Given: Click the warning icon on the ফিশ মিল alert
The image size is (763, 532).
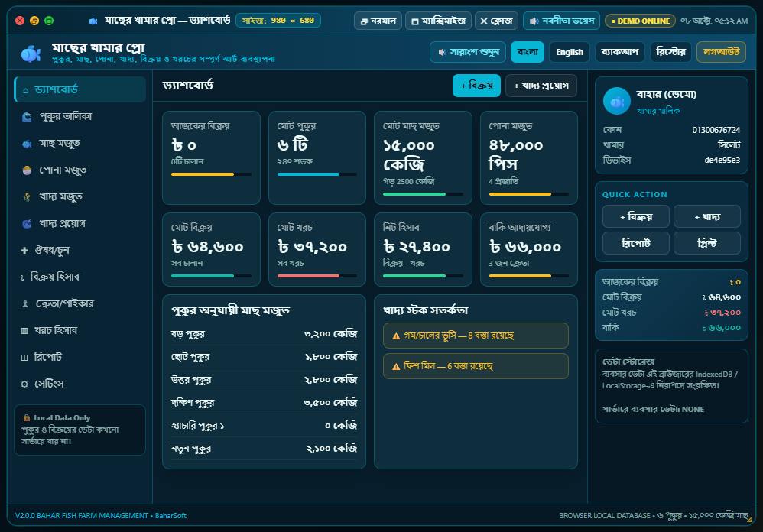Looking at the screenshot, I should (396, 367).
